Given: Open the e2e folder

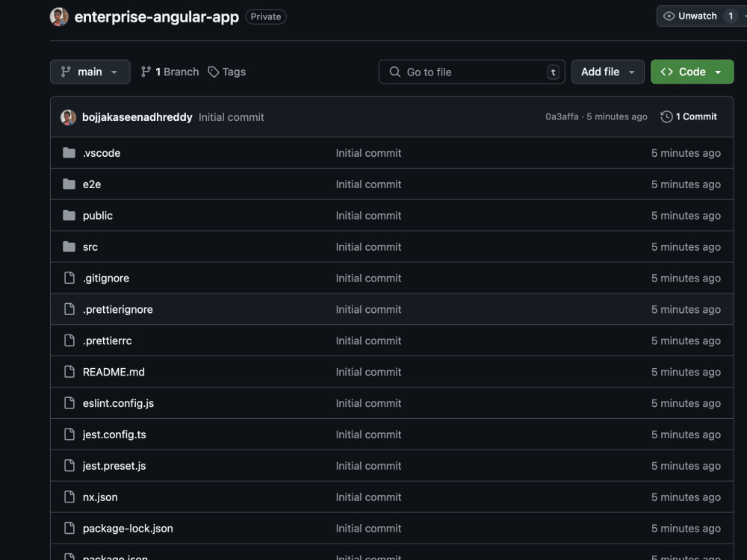Looking at the screenshot, I should click(x=92, y=184).
